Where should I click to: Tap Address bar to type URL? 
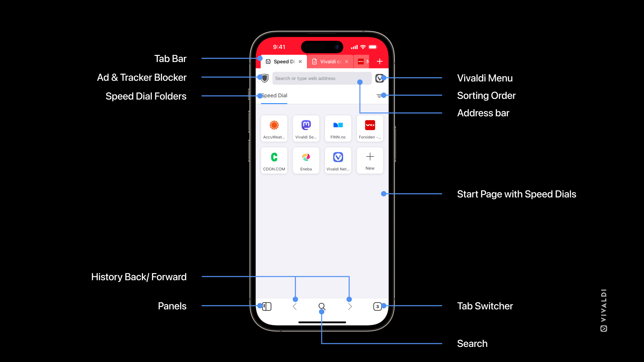[322, 78]
